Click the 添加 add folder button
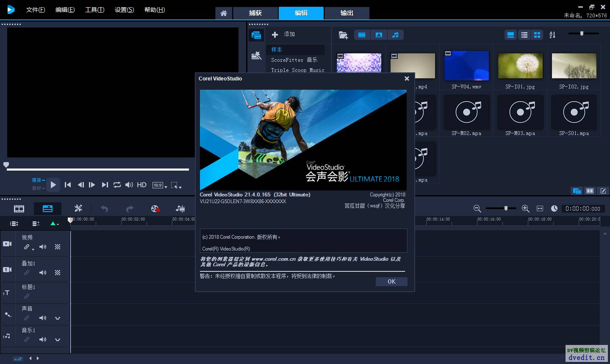 (x=283, y=34)
